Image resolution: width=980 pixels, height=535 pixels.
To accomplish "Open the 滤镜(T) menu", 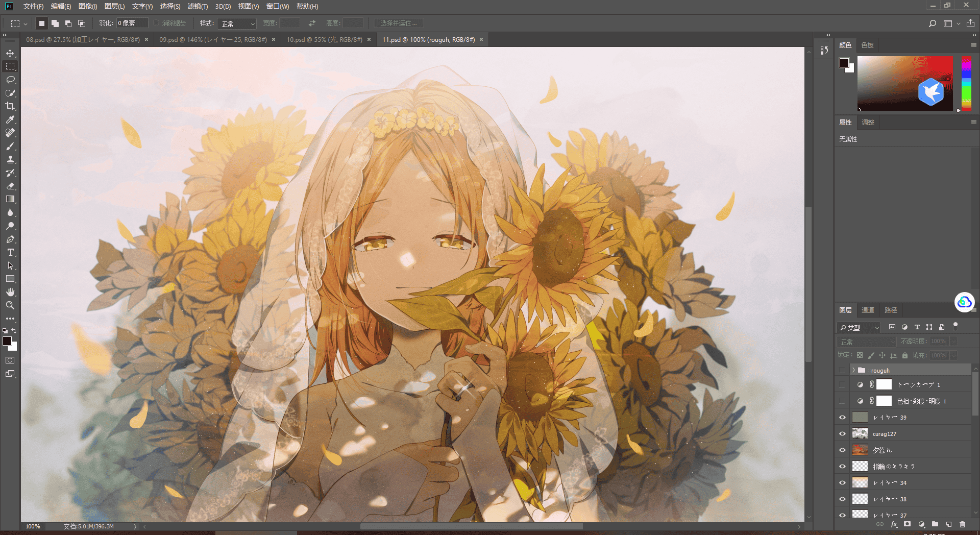I will click(x=198, y=6).
